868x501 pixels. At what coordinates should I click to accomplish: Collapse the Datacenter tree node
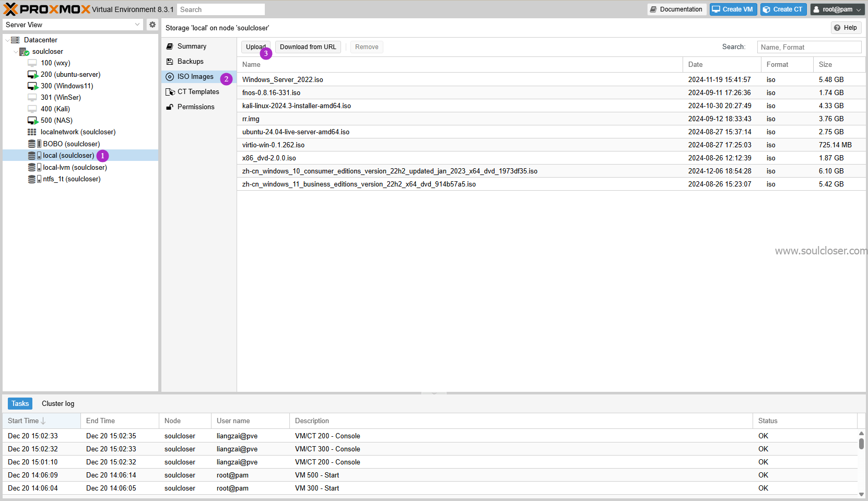7,40
